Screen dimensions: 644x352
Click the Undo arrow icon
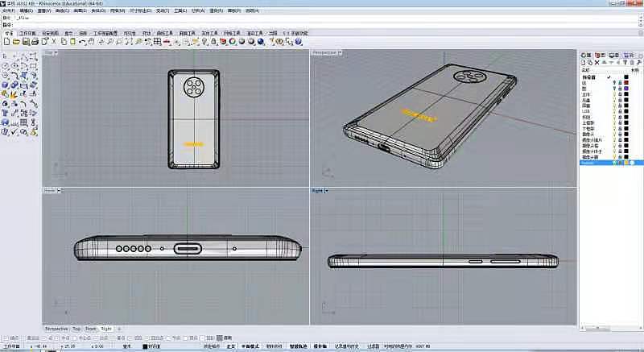coord(82,42)
